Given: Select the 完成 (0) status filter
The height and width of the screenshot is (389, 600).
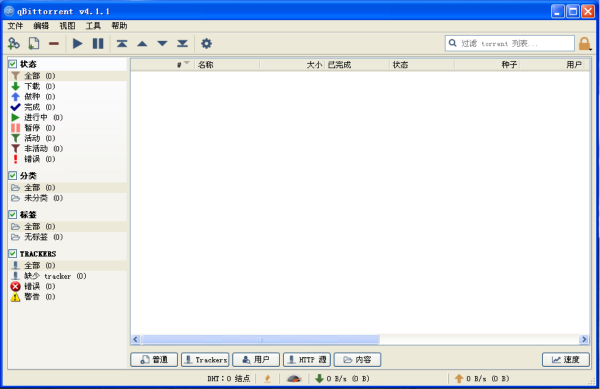Looking at the screenshot, I should [x=67, y=107].
